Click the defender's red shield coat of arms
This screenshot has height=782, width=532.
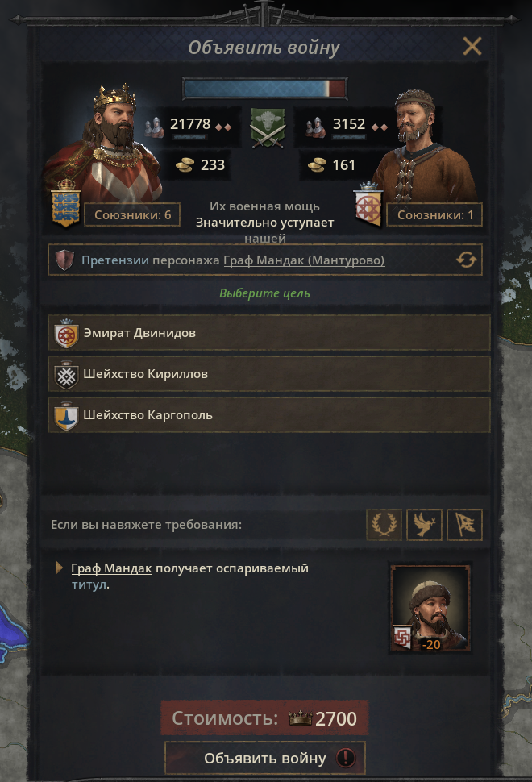[368, 205]
